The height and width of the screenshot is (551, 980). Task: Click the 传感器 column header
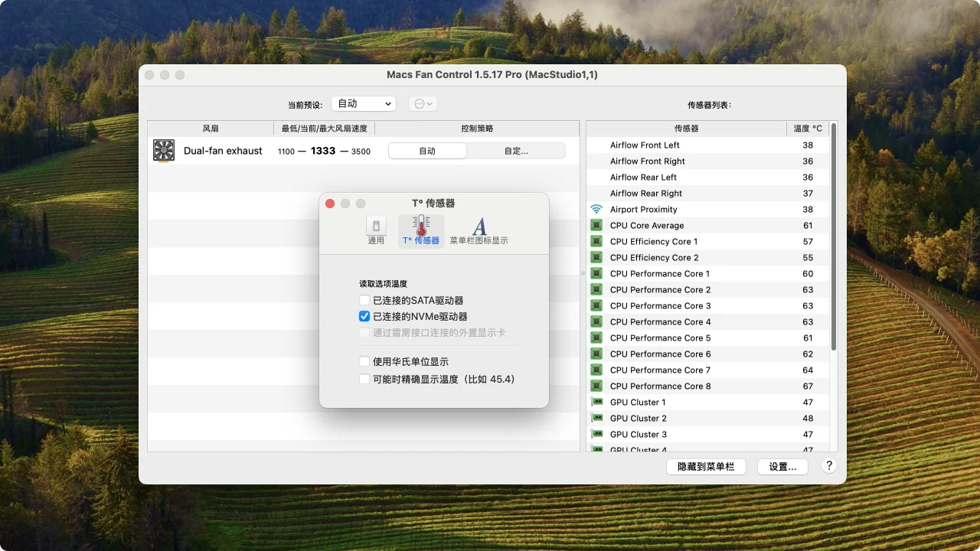coord(687,129)
